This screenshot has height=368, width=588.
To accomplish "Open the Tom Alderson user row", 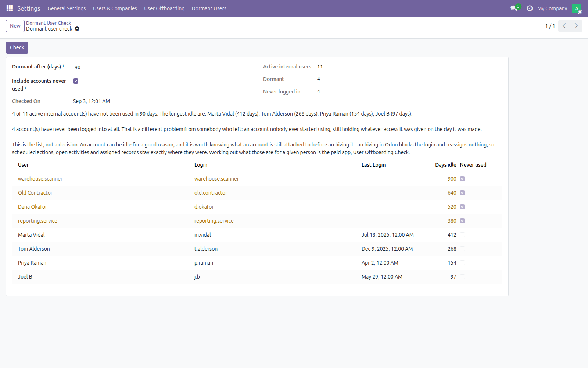I will [x=257, y=249].
